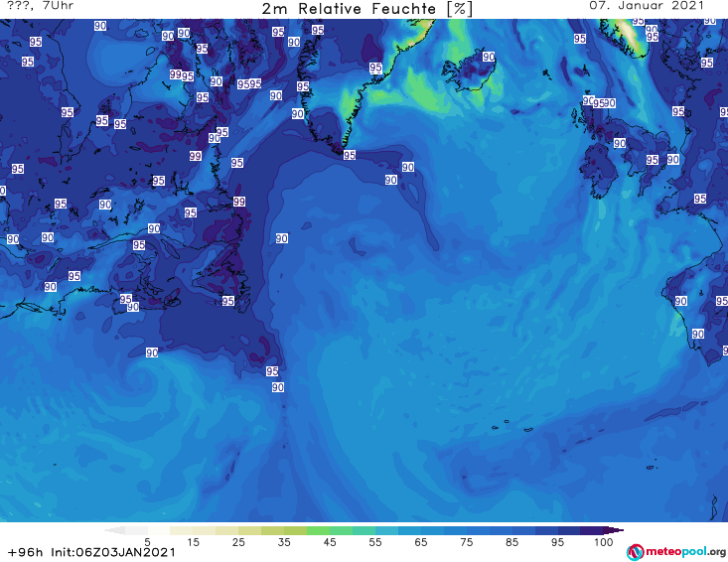Click the legend value '65'
728x562 pixels.
pyautogui.click(x=421, y=542)
